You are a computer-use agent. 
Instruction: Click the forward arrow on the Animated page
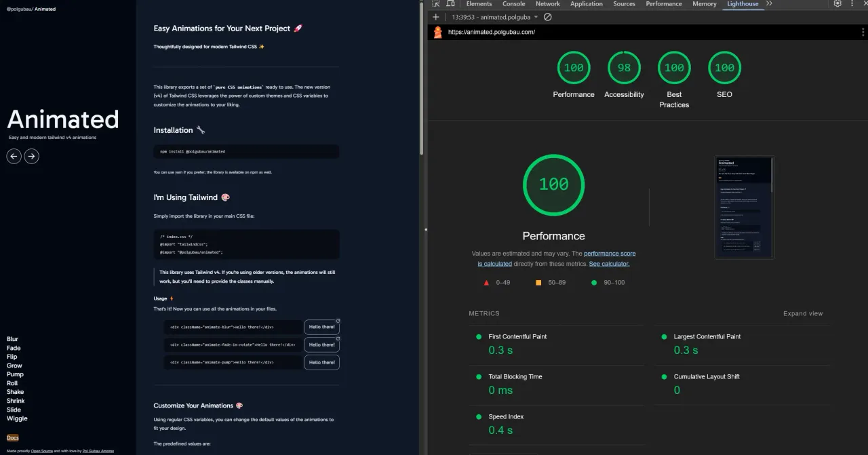[x=31, y=156]
